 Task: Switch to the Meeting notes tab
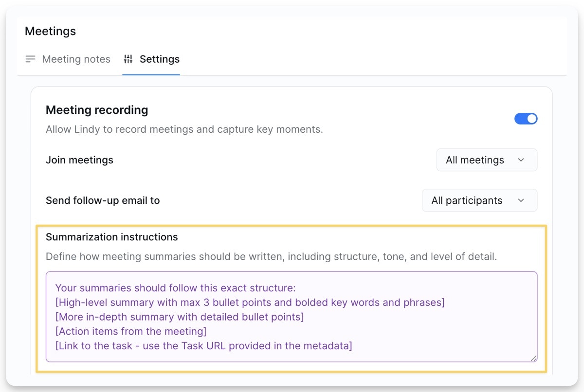pos(76,59)
